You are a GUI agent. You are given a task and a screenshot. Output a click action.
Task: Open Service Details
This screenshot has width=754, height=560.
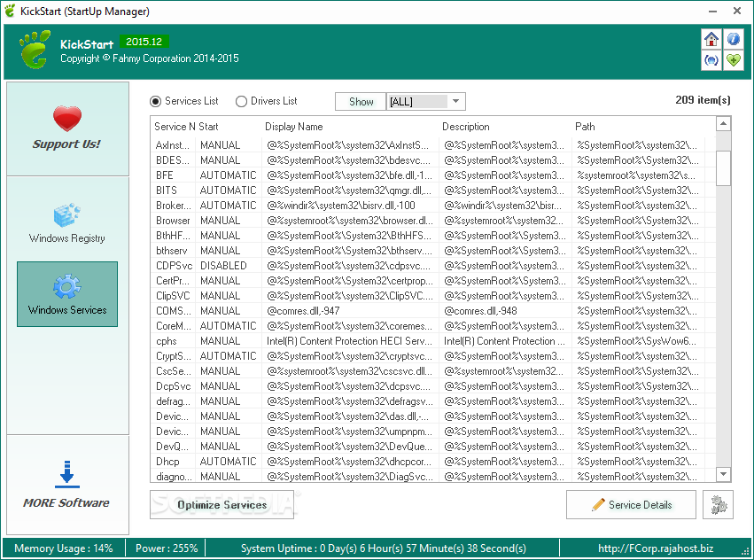631,505
